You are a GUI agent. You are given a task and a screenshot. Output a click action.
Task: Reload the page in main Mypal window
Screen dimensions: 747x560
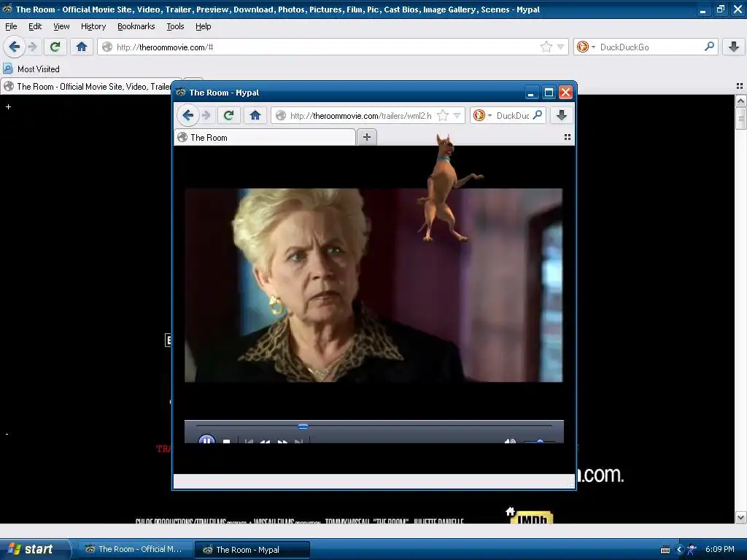tap(55, 47)
